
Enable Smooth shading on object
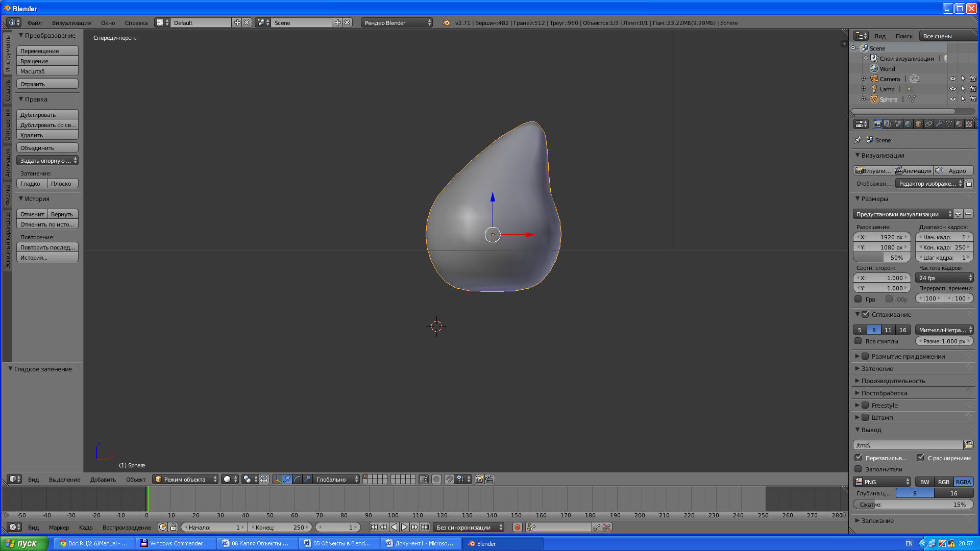31,184
